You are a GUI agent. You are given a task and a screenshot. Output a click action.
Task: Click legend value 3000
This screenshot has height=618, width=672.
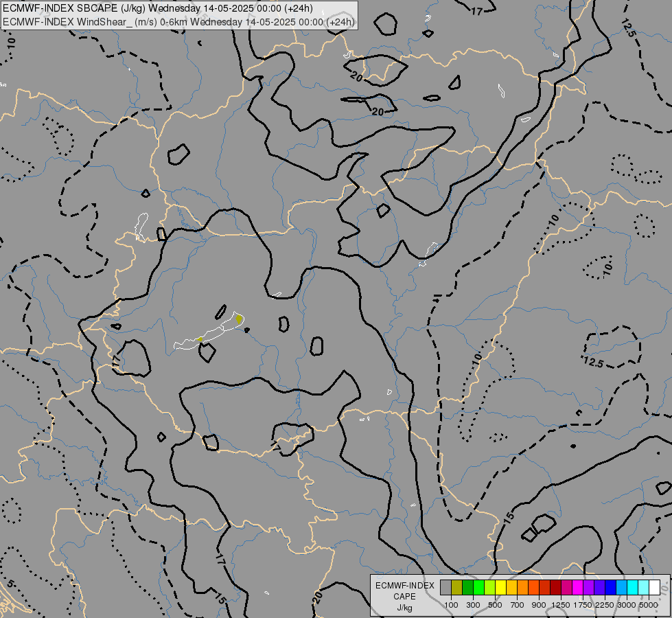point(627,605)
